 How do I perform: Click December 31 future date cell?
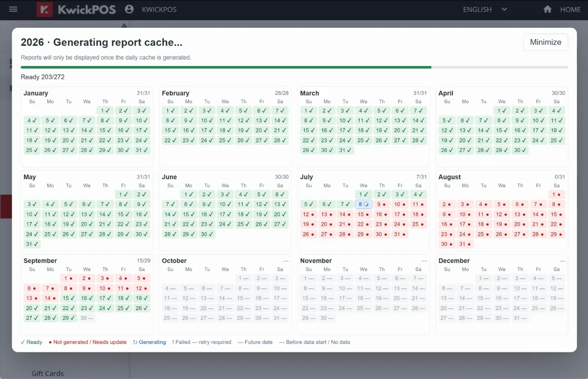click(520, 318)
